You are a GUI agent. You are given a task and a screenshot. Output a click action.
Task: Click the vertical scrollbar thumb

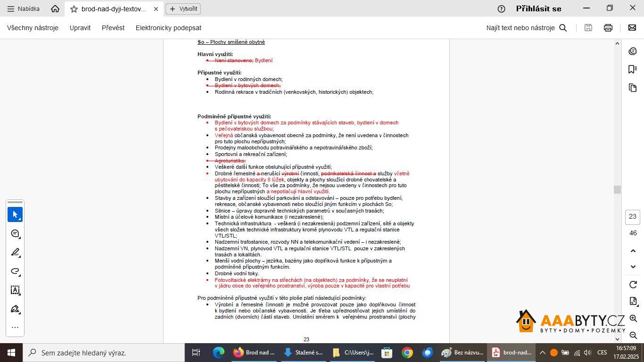coord(617,189)
